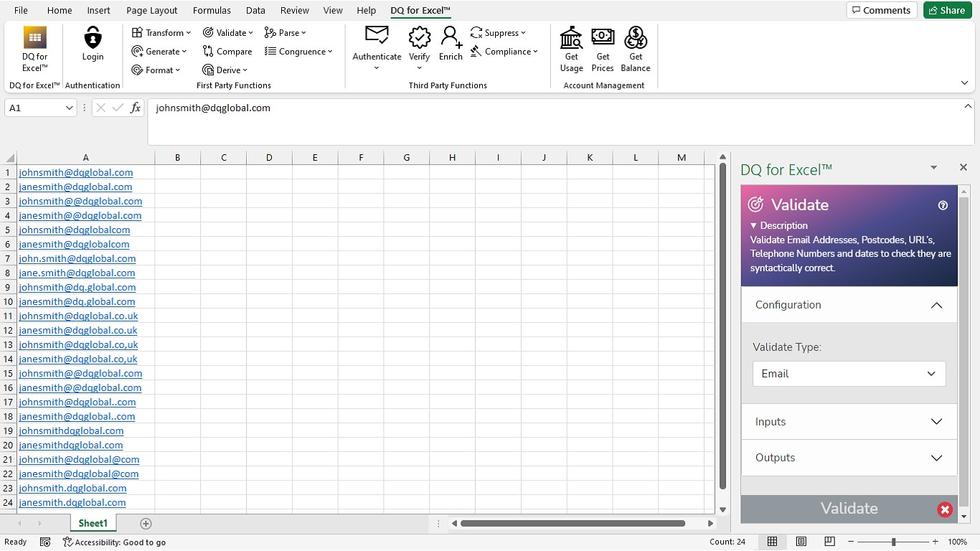Image resolution: width=980 pixels, height=551 pixels.
Task: Open the Authenticate dropdown arrow
Action: click(377, 68)
